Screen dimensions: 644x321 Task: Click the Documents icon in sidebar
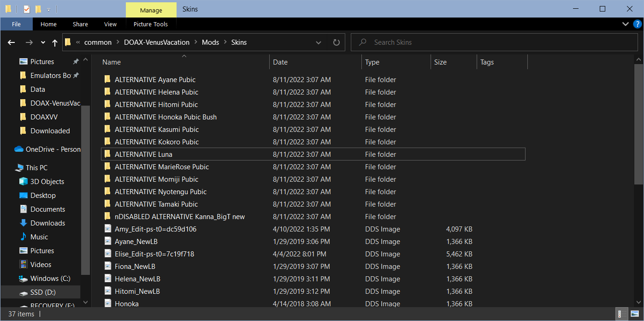coord(24,209)
